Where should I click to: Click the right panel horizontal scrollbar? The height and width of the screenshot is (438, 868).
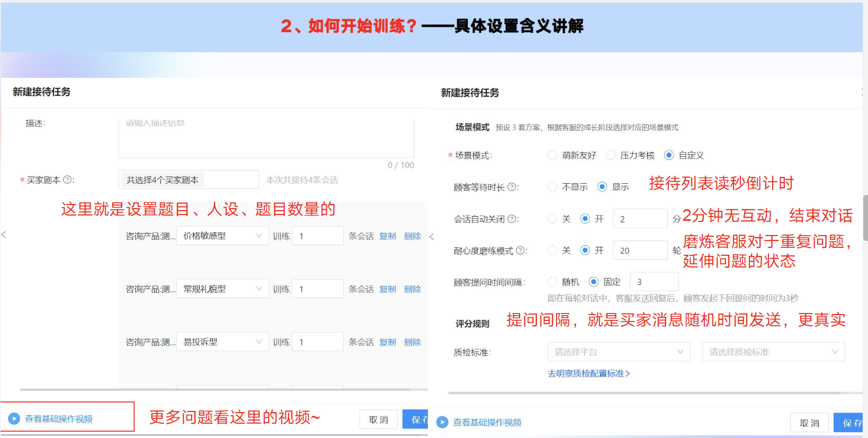pyautogui.click(x=645, y=393)
